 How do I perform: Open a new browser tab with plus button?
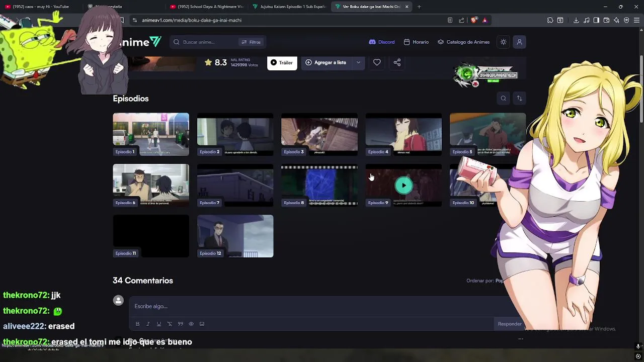pyautogui.click(x=419, y=7)
